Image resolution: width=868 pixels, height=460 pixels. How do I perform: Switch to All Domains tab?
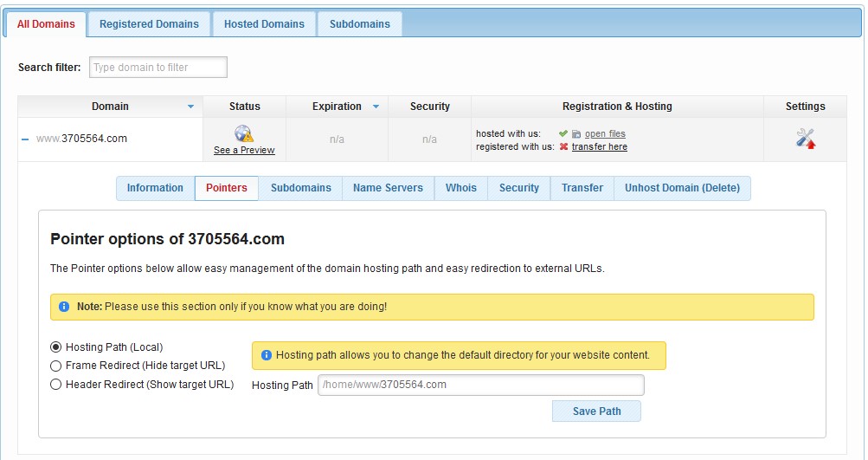coord(46,24)
